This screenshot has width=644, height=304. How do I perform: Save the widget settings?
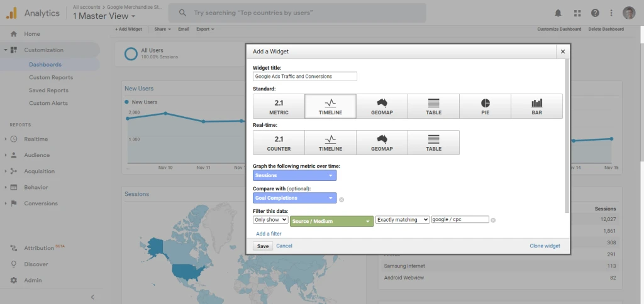coord(264,246)
